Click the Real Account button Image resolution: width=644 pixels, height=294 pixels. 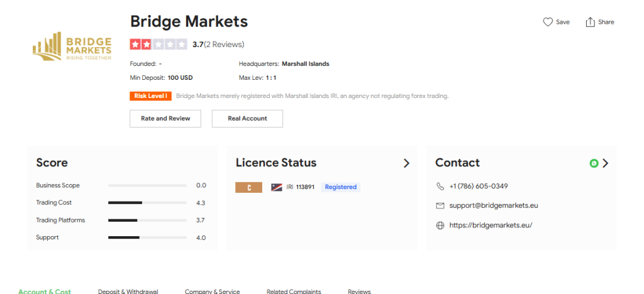(247, 119)
